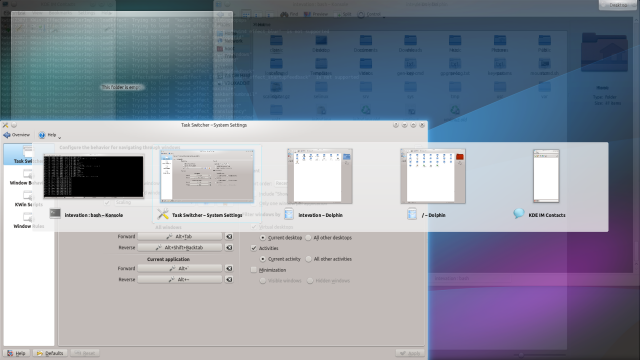This screenshot has height=360, width=640.
Task: Click the titlebar context help question-mark button
Action: point(396,125)
